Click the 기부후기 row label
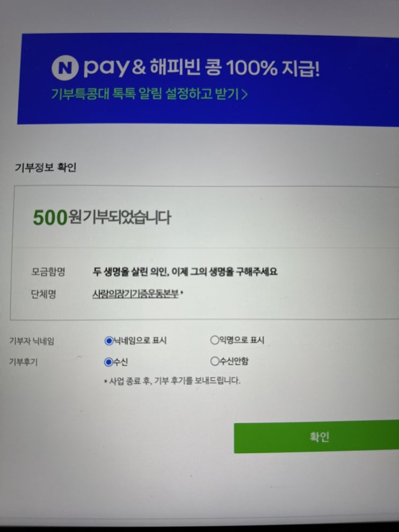The image size is (399, 532). click(23, 362)
